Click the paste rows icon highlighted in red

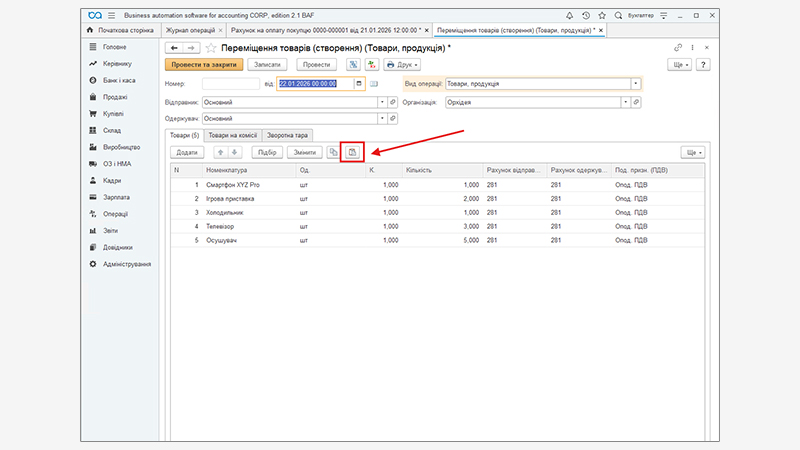tap(352, 152)
